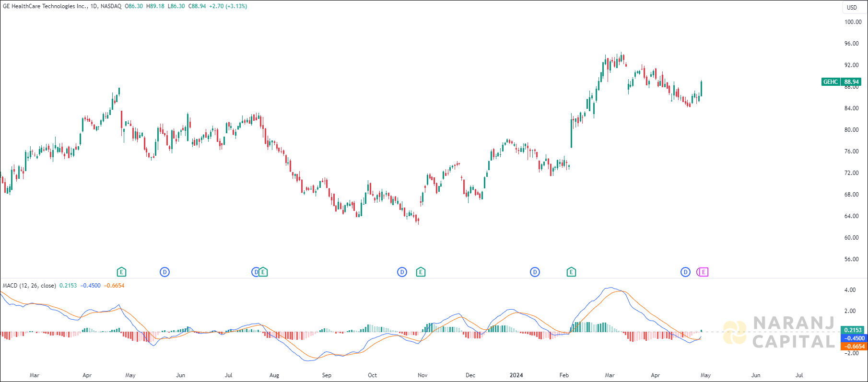Image resolution: width=868 pixels, height=382 pixels.
Task: Click the Aug label on time axis
Action: 274,375
